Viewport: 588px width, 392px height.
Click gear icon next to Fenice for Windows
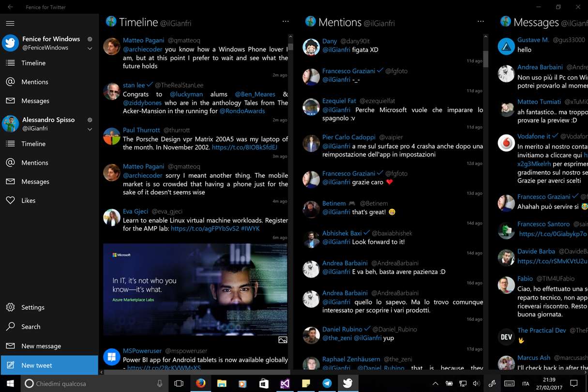click(x=90, y=39)
